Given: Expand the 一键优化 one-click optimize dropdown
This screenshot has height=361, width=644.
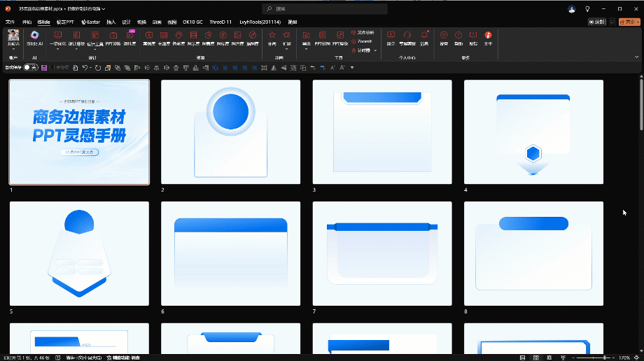Looking at the screenshot, I should click(x=58, y=49).
